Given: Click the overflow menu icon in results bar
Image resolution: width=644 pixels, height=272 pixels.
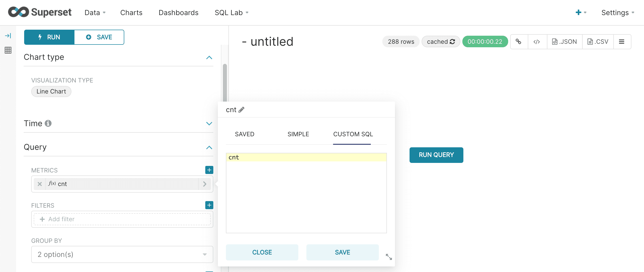Looking at the screenshot, I should (x=623, y=41).
